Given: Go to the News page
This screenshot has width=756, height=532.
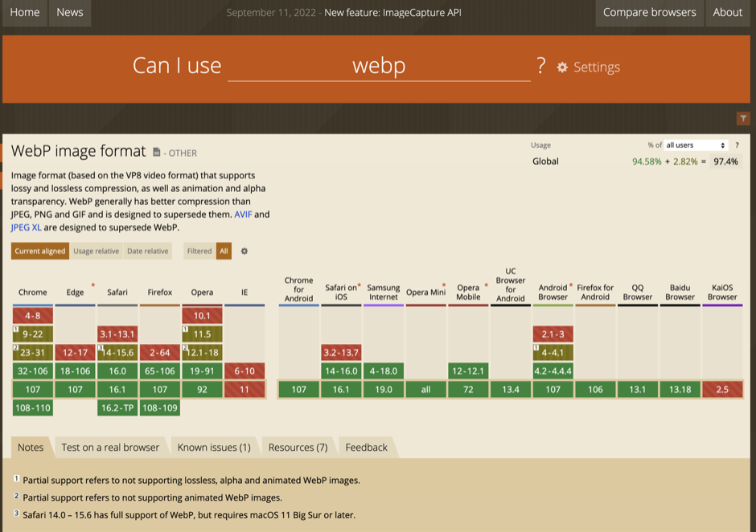Looking at the screenshot, I should tap(69, 12).
